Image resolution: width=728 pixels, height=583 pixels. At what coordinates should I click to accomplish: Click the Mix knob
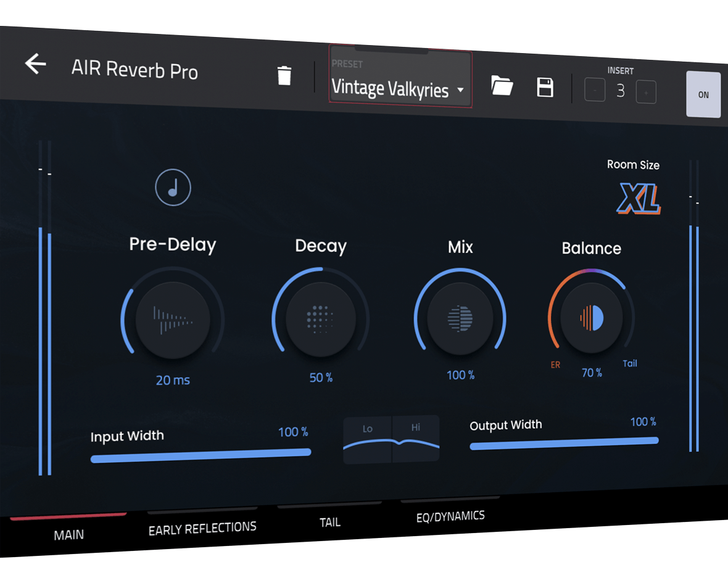tap(460, 318)
